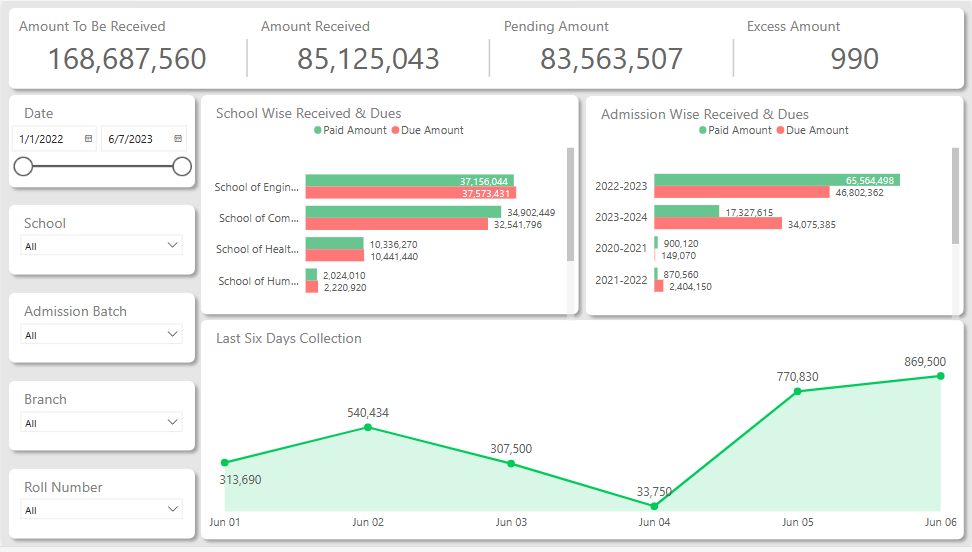Click the 46,802,362 due value label
This screenshot has width=972, height=552.
(859, 193)
